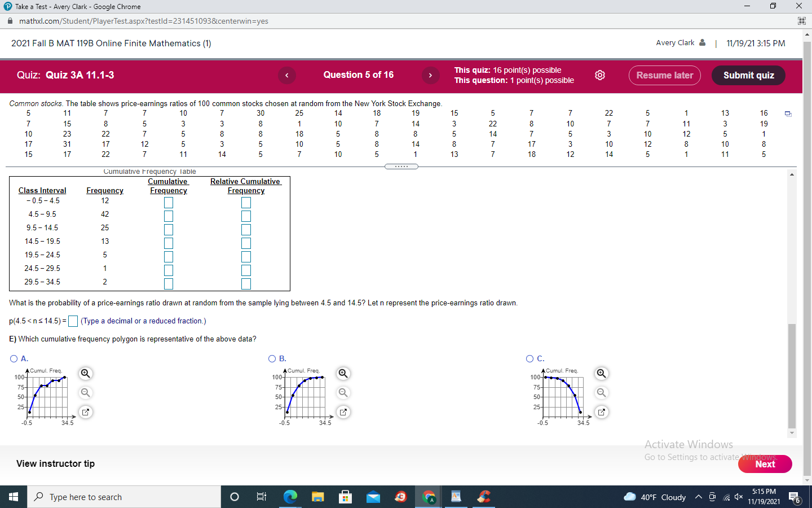Open Windows Start menu
This screenshot has width=812, height=508.
14,497
